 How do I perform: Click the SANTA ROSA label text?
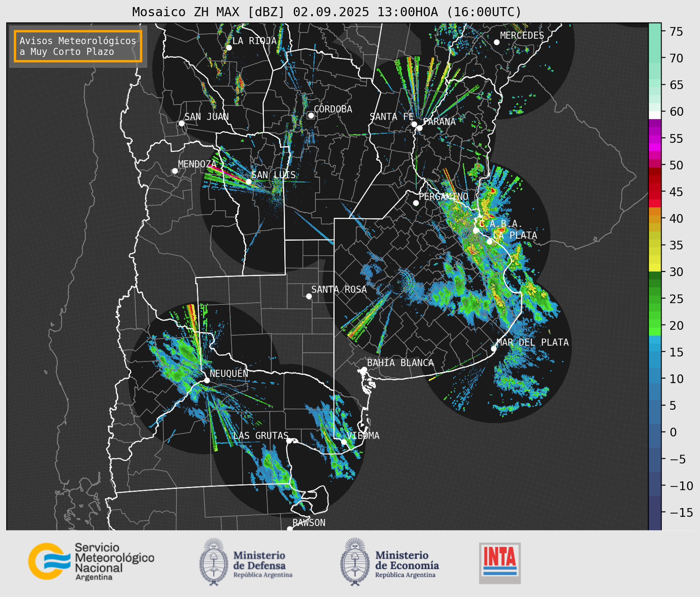click(339, 289)
